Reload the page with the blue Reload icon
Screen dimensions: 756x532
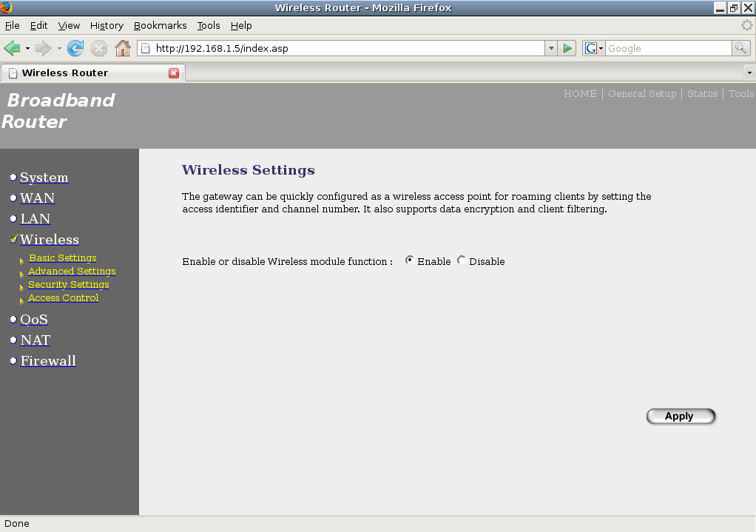coord(75,48)
